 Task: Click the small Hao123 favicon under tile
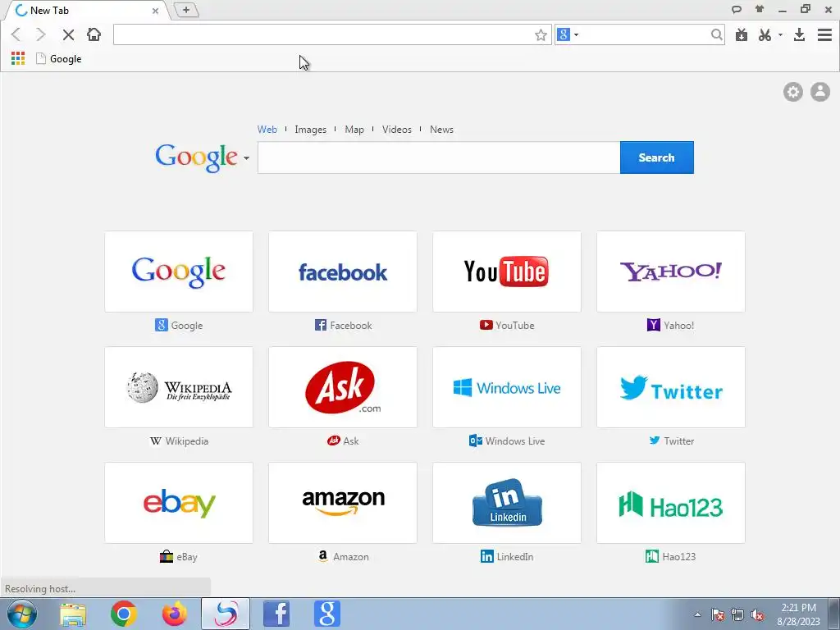click(652, 557)
